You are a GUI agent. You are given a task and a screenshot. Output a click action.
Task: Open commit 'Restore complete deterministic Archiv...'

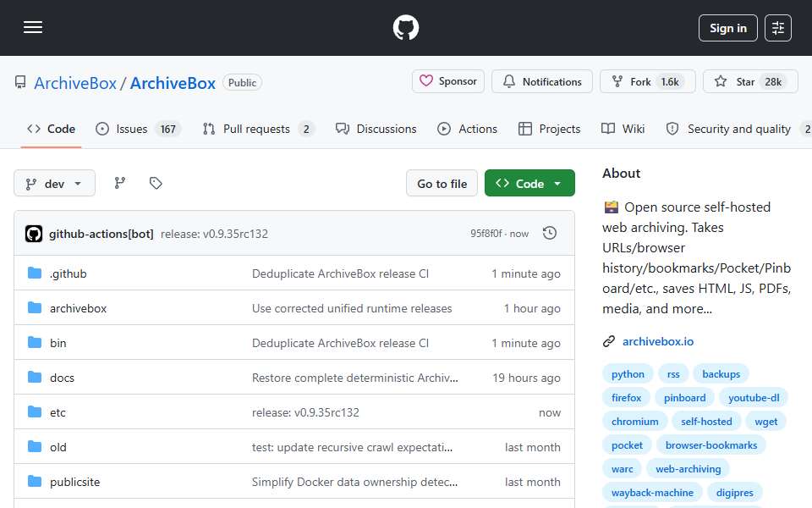click(x=354, y=378)
